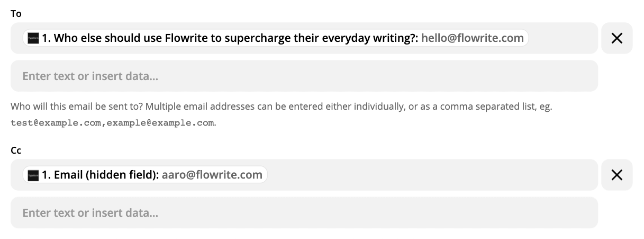Click the "Who will this email be sent to?" hint
644x239 pixels.
point(77,107)
